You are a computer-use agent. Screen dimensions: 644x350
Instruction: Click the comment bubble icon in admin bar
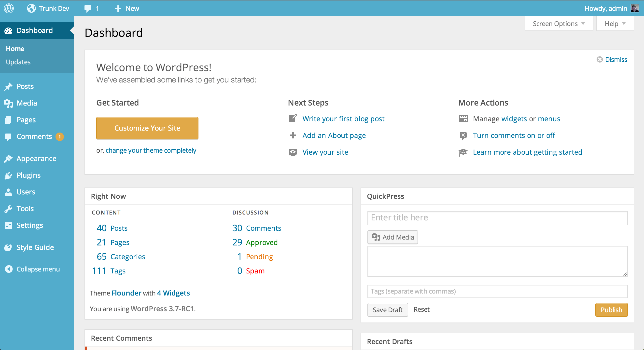click(87, 9)
